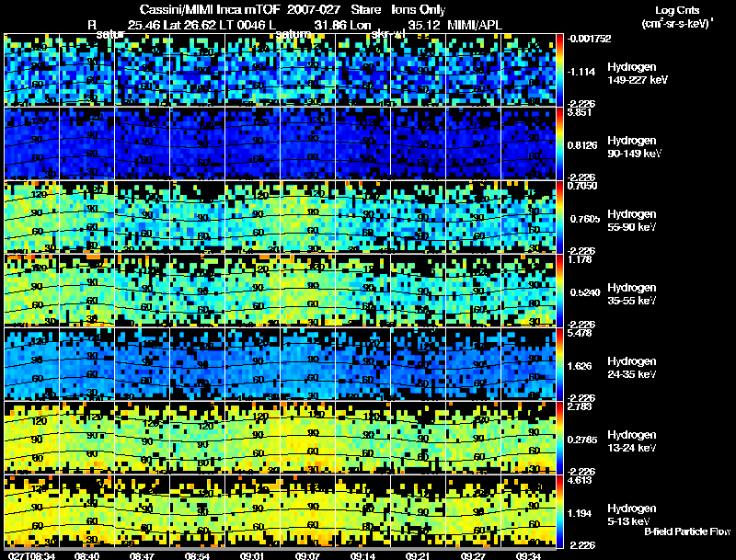Select the 24-35 keV panel at 09:21
Image resolution: width=736 pixels, height=560 pixels.
418,364
